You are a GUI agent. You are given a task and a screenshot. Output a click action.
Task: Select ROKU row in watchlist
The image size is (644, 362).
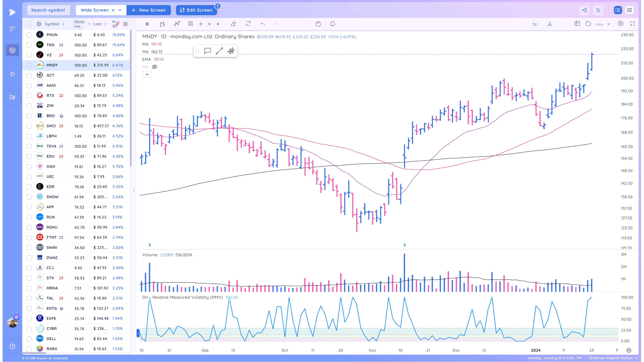click(x=76, y=227)
